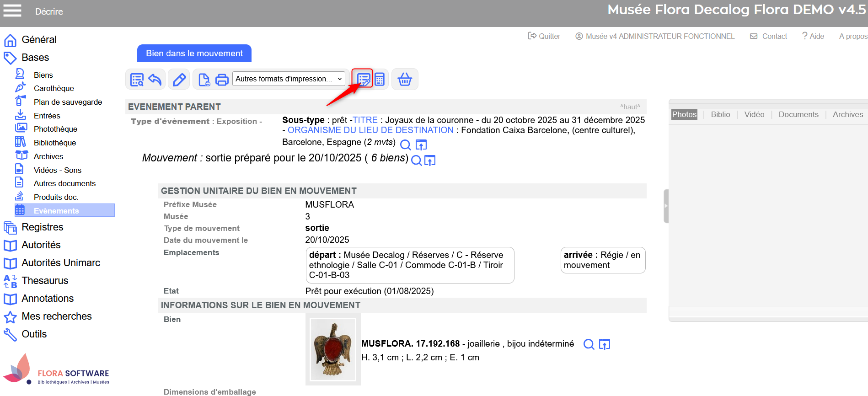
Task: Click the eagle jewel thumbnail image
Action: click(333, 349)
